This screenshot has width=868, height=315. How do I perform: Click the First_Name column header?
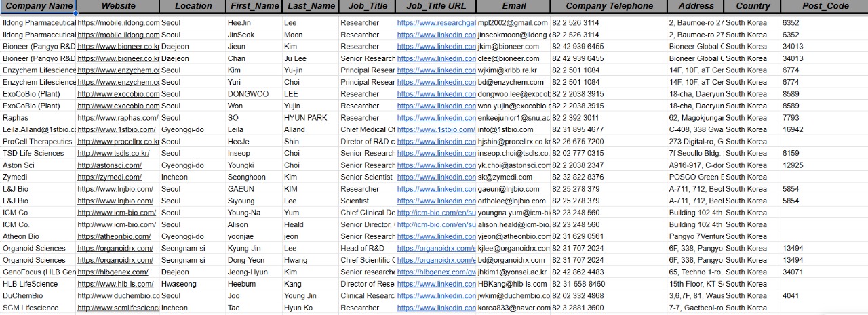point(254,6)
